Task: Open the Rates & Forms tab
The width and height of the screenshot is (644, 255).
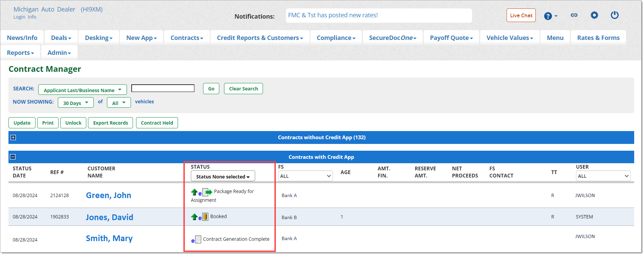Action: pyautogui.click(x=598, y=38)
